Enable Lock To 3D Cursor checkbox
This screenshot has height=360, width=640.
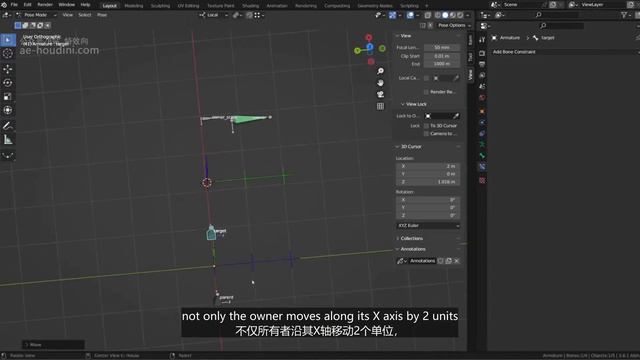point(427,126)
